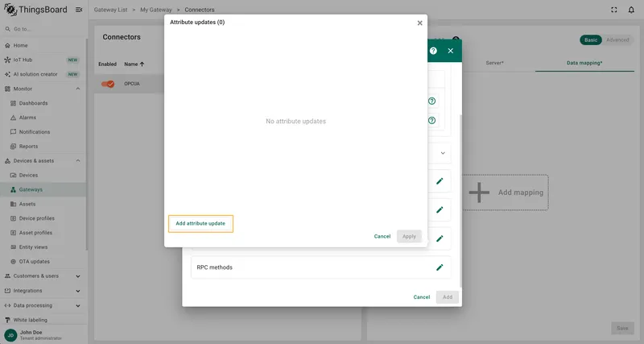Screen dimensions: 644x344
Task: Click Add attribute update button
Action: click(x=200, y=224)
